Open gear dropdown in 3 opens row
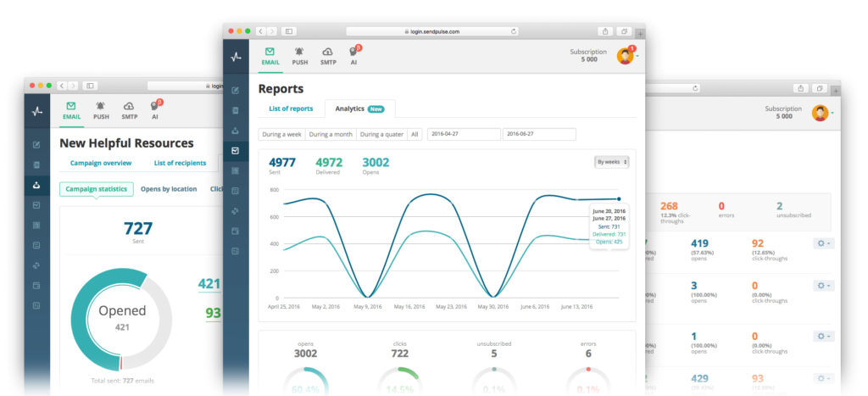Image resolution: width=868 pixels, height=396 pixels. (823, 286)
